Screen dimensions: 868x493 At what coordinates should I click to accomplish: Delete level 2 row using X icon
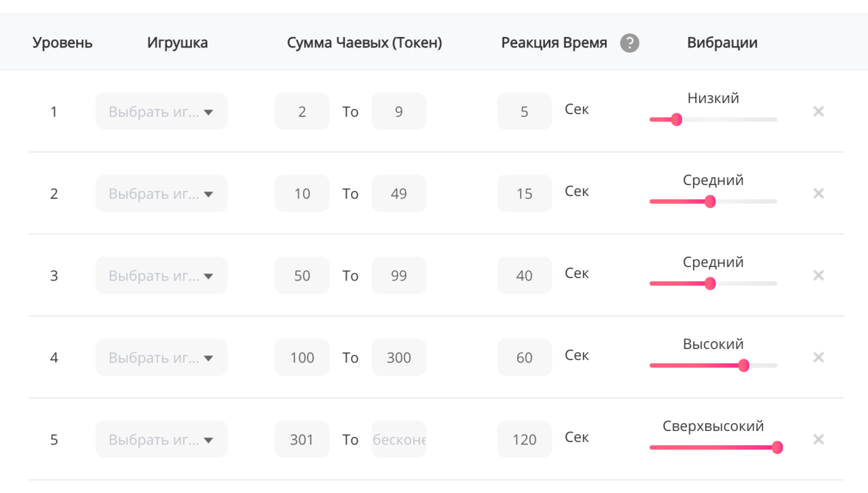818,194
